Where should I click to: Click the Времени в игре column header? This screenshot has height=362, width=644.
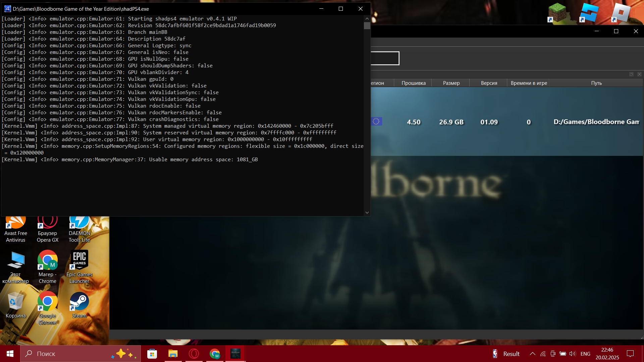[x=528, y=83]
